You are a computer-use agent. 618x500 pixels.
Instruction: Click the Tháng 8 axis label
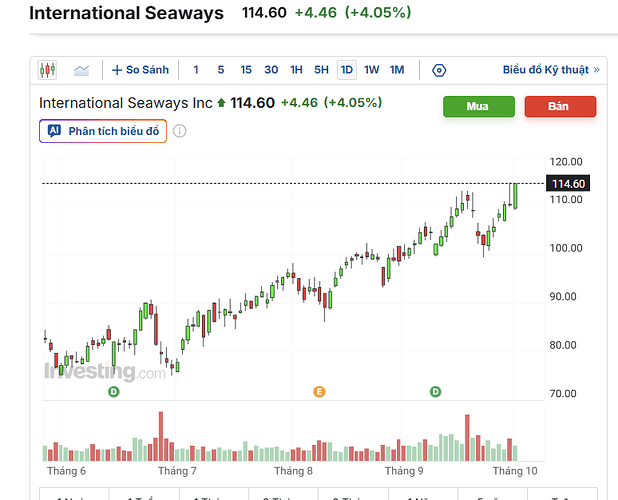[x=293, y=471]
